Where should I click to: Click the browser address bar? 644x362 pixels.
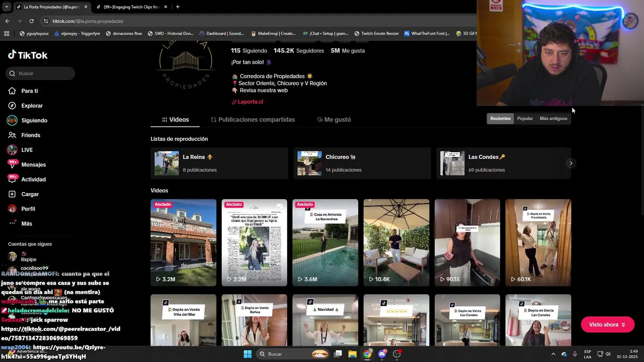pos(257,21)
